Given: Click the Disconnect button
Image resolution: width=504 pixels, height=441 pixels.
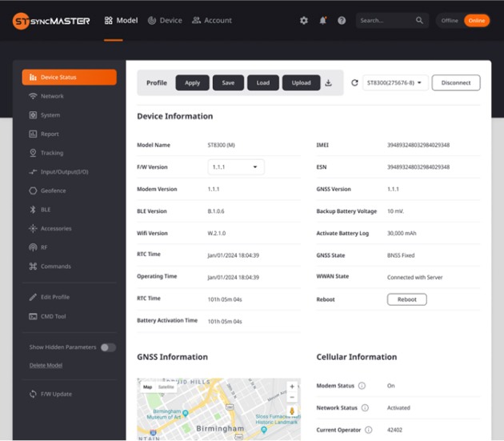Looking at the screenshot, I should tap(456, 82).
